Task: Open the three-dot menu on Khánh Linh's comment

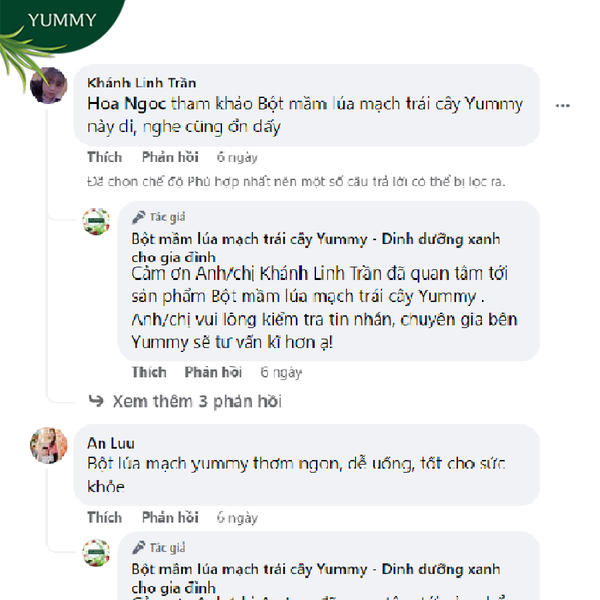Action: pos(562,105)
